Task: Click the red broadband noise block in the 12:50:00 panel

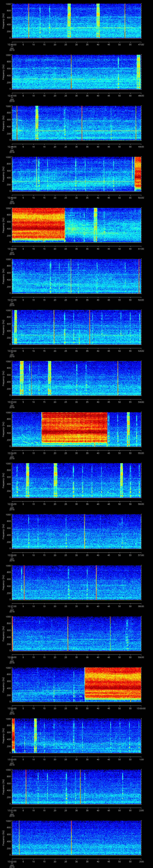Action: 38,224
